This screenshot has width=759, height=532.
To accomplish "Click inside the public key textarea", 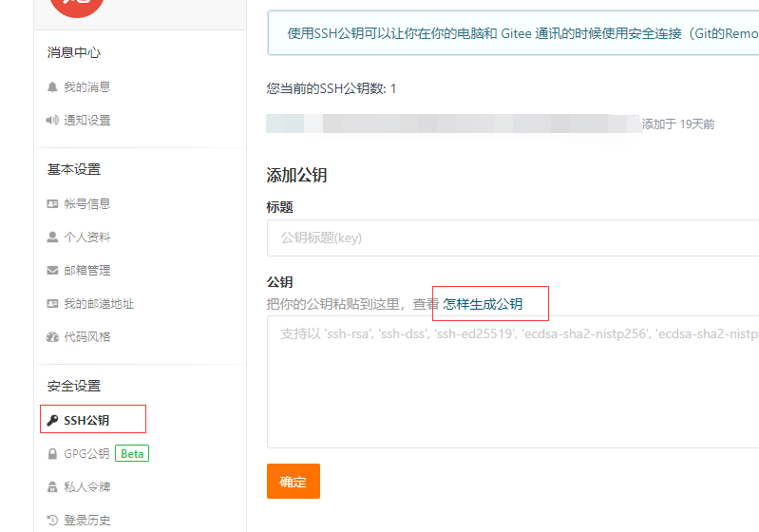I will [513, 382].
